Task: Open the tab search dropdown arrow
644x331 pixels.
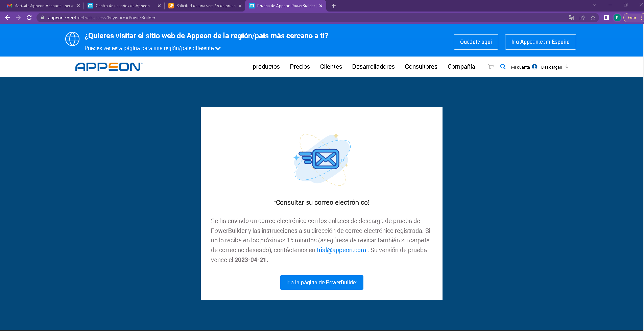Action: pyautogui.click(x=595, y=5)
